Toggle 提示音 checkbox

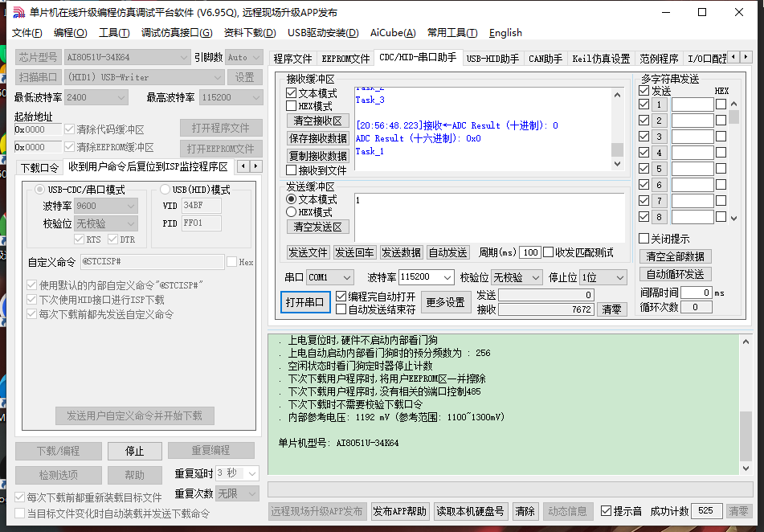click(x=606, y=510)
